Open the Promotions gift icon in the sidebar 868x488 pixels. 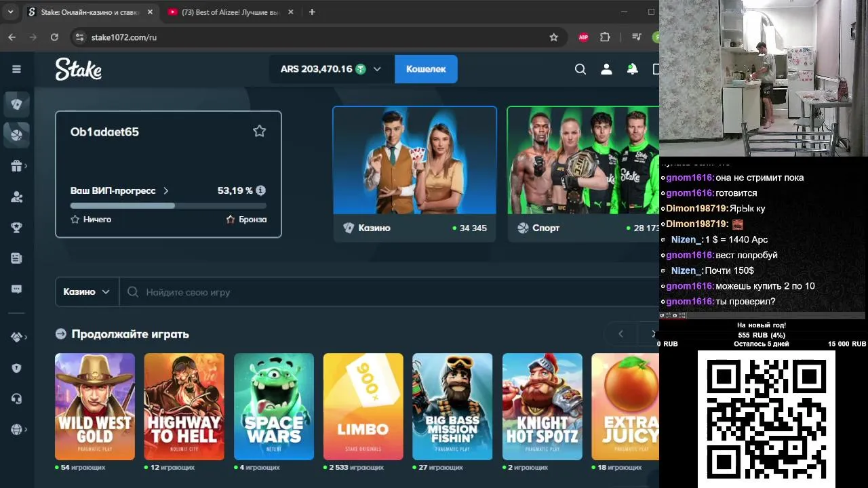[17, 166]
